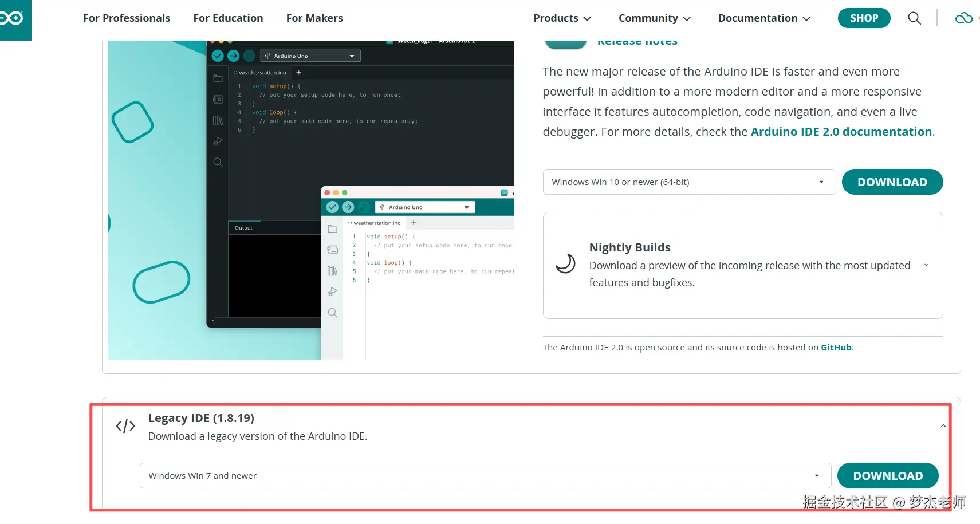Collapse the Legacy IDE section chevron
This screenshot has height=524, width=980.
pyautogui.click(x=943, y=426)
